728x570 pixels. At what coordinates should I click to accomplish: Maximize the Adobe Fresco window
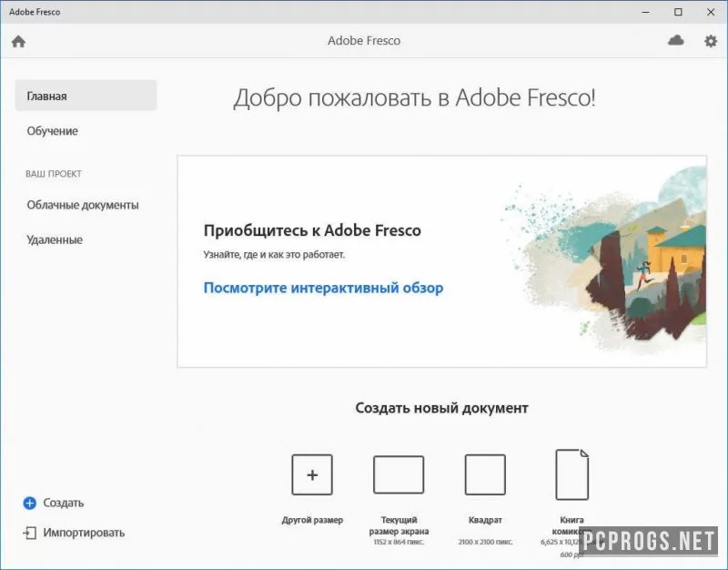[x=678, y=12]
